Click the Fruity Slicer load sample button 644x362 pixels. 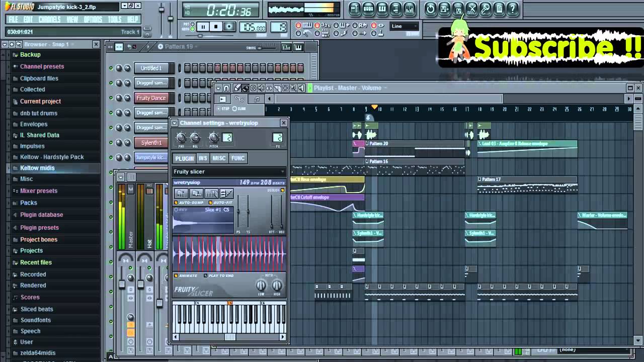click(x=181, y=194)
